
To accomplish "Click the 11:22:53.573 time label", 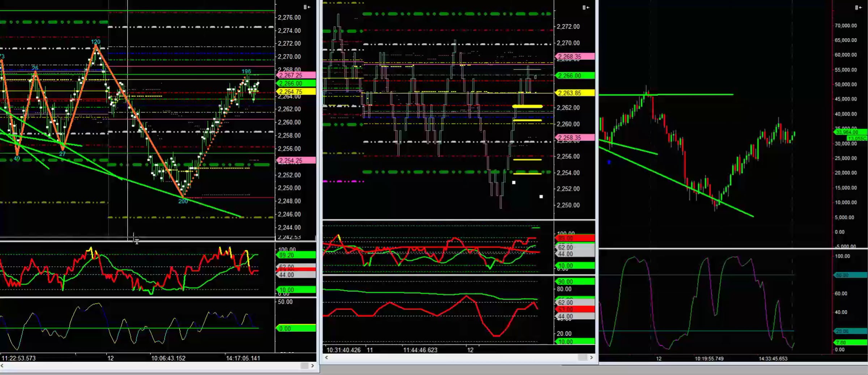I will point(19,358).
